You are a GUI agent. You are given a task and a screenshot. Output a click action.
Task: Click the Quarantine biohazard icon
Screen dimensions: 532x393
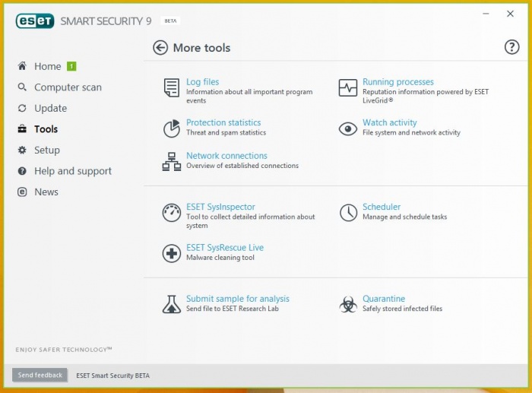pyautogui.click(x=348, y=304)
